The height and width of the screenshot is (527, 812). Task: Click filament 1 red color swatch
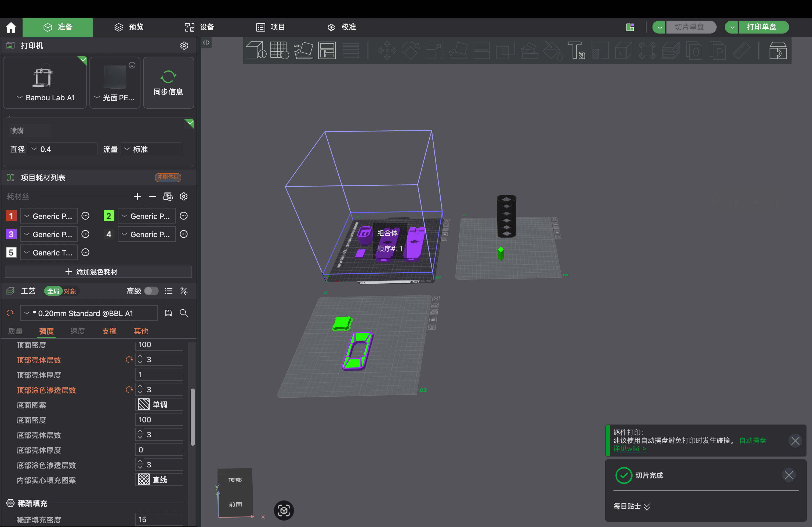(x=11, y=216)
